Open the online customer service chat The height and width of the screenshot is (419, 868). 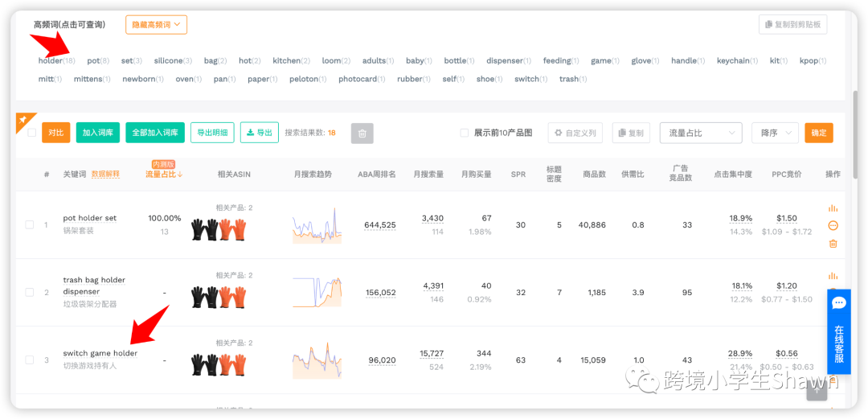(838, 331)
